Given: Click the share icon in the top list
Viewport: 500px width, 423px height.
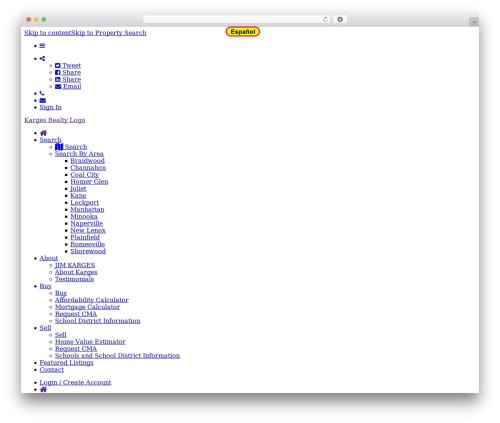Looking at the screenshot, I should 42,59.
